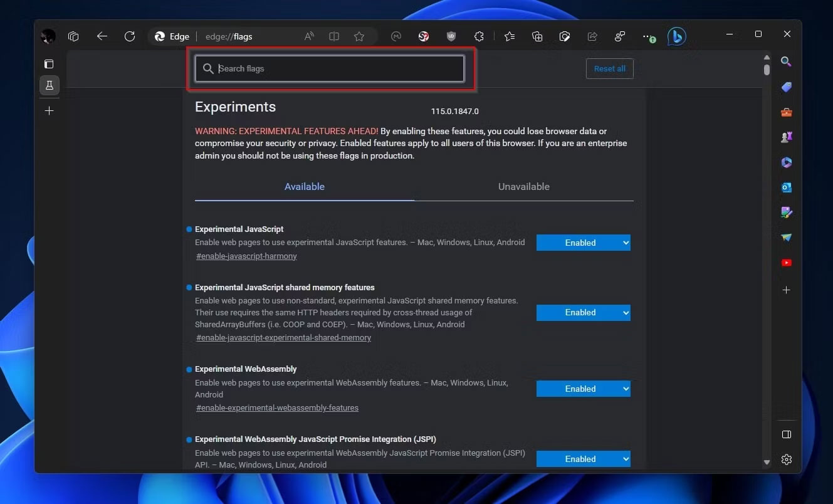Open Experimental JavaScript Enabled dropdown
This screenshot has height=504, width=833.
click(x=584, y=243)
